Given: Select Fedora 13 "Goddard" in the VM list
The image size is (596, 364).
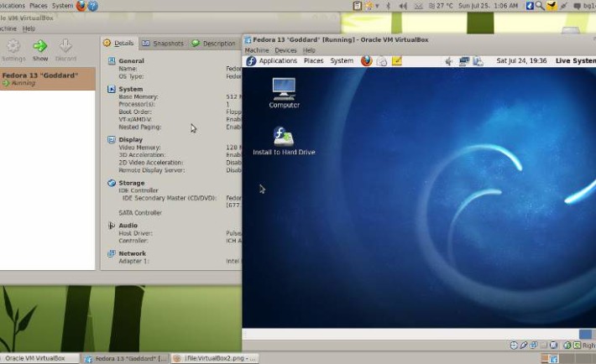Looking at the screenshot, I should (48, 79).
